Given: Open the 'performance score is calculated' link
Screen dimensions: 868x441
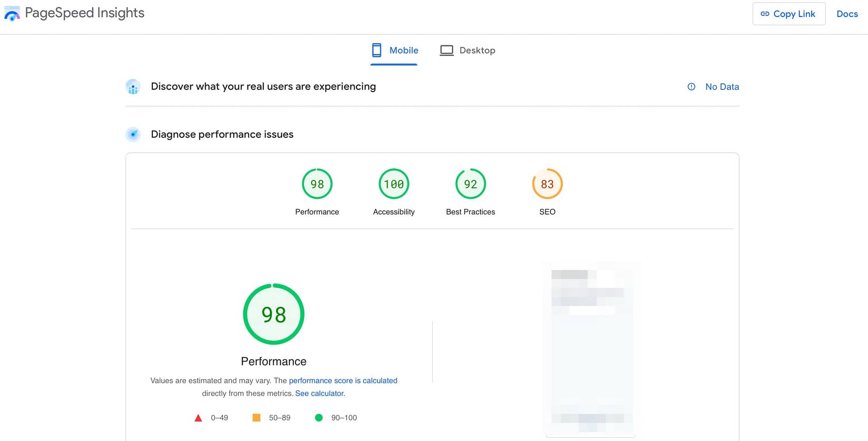Looking at the screenshot, I should pyautogui.click(x=343, y=380).
